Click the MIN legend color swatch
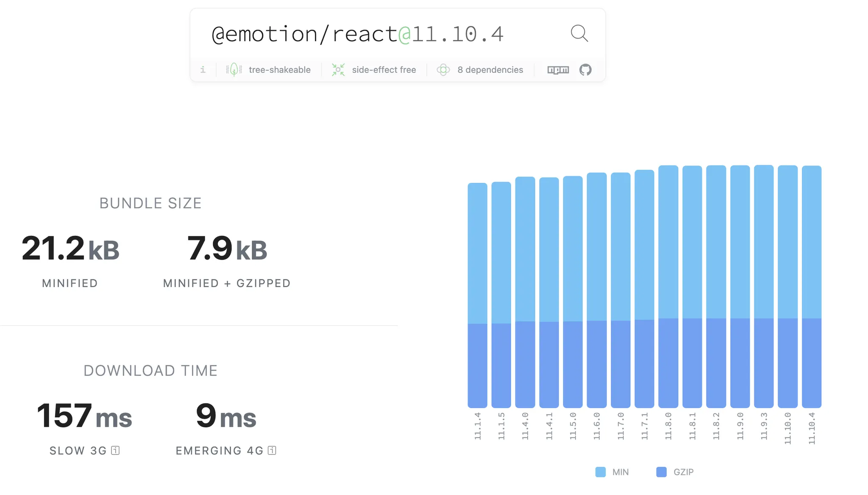The width and height of the screenshot is (868, 495). tap(600, 472)
